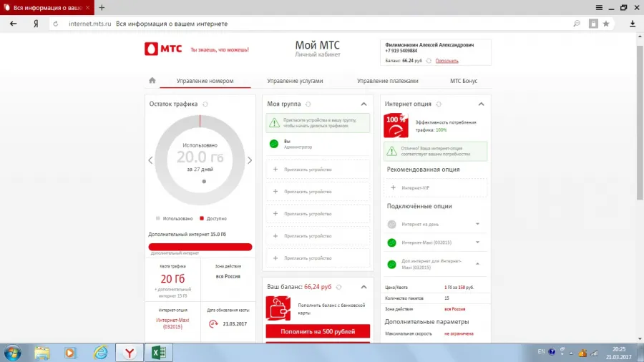644x362 pixels.
Task: Click the Вы Администратор green status
Action: coord(274,144)
